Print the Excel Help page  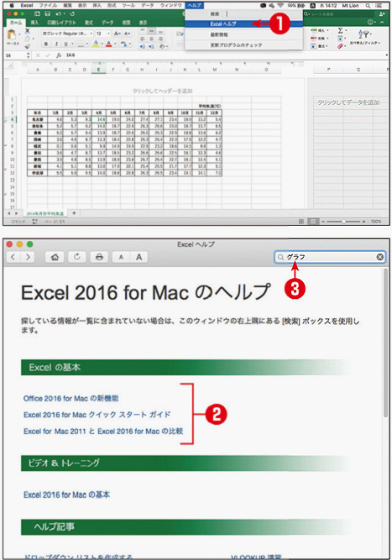tap(99, 257)
